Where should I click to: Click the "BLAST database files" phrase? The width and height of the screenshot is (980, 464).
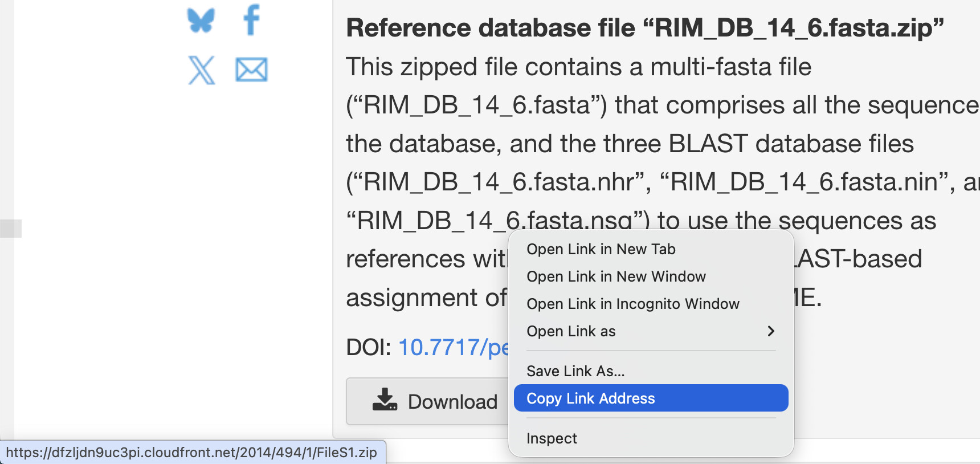pos(791,144)
